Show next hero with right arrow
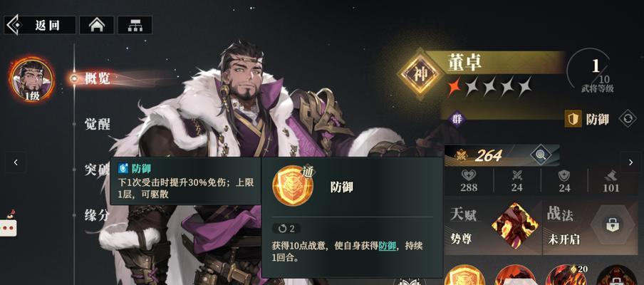Screen dimensions: 644x285 point(630,162)
